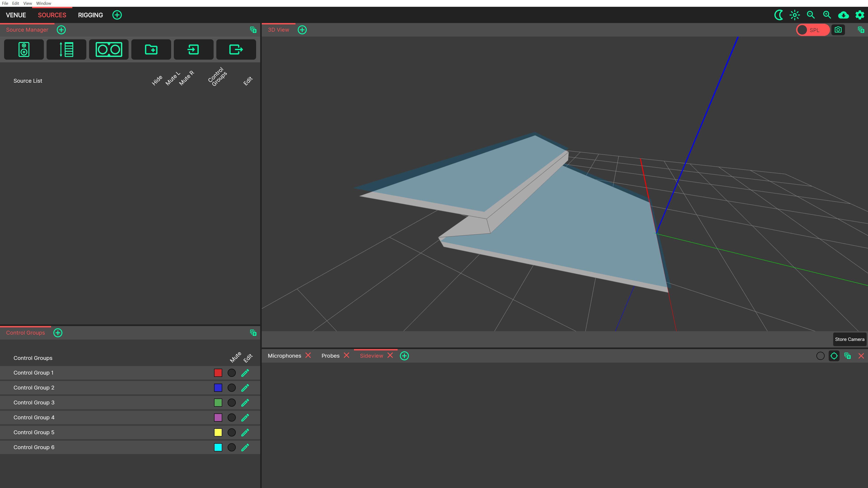Switch to dark mode moon icon

click(x=778, y=15)
